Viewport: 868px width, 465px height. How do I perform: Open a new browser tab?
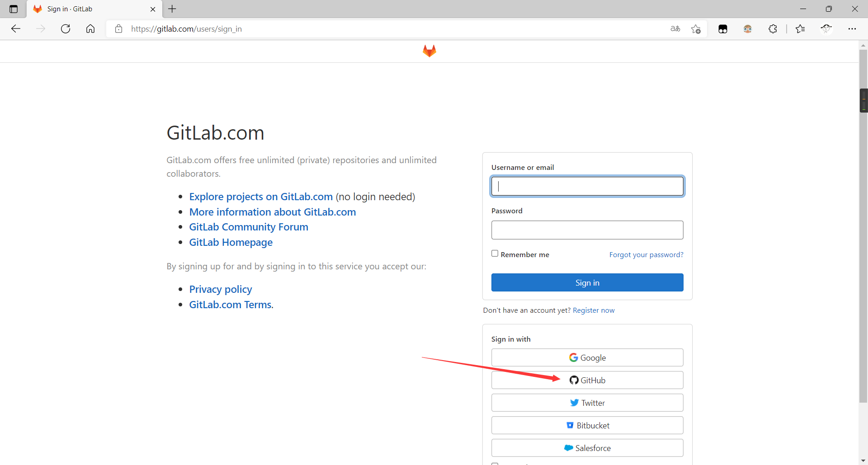(172, 9)
